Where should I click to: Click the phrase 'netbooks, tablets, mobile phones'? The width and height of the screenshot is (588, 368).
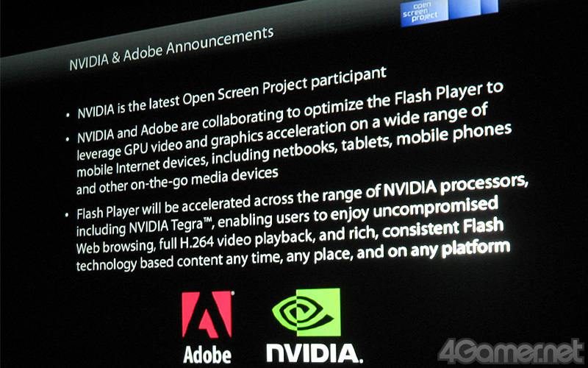pos(392,141)
